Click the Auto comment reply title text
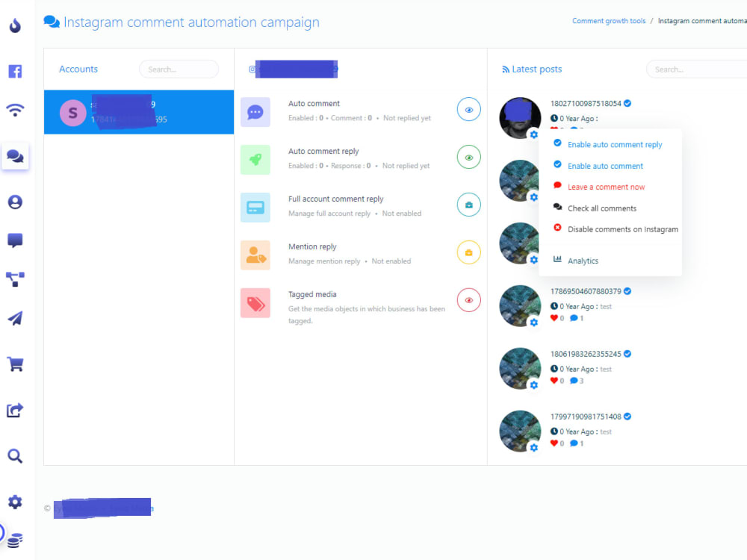The width and height of the screenshot is (747, 560). click(323, 151)
